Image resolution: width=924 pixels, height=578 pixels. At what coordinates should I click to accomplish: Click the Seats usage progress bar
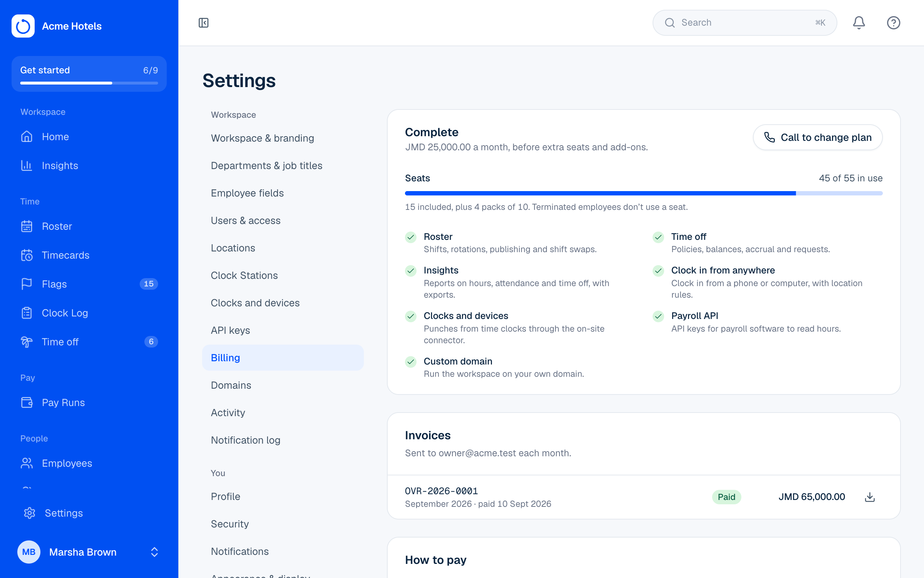644,193
